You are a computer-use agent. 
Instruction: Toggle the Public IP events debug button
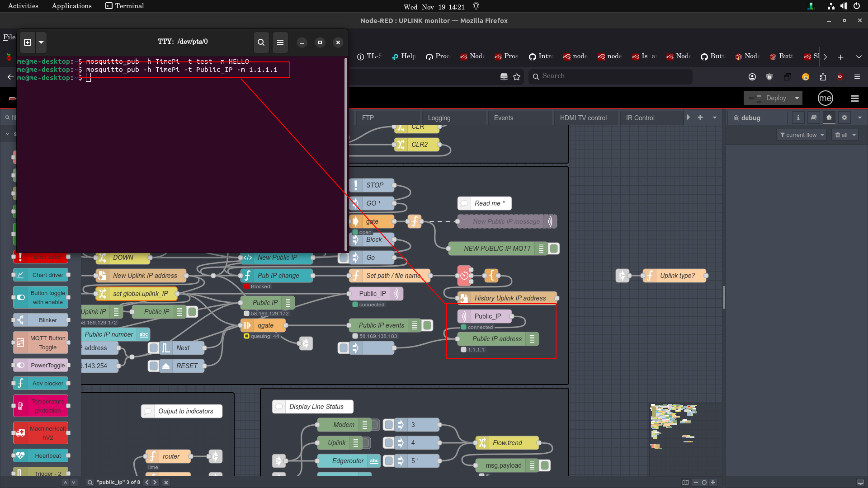(427, 325)
